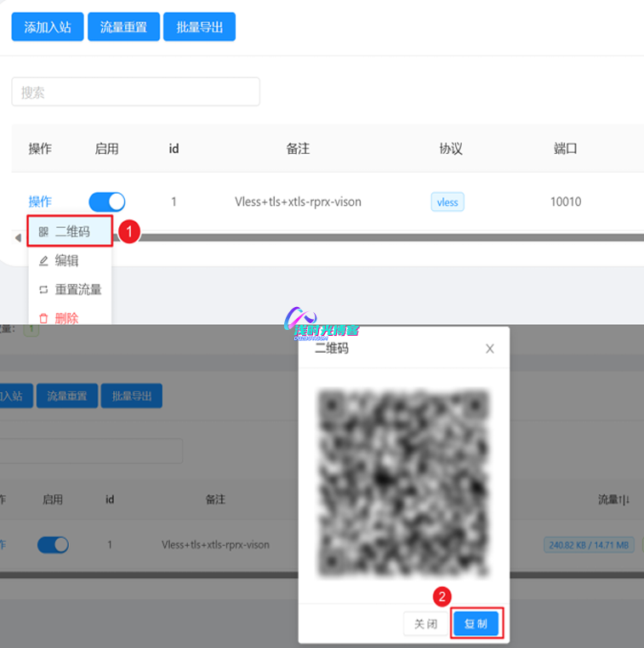Click the blurred QR code image
The height and width of the screenshot is (648, 644).
[x=403, y=481]
